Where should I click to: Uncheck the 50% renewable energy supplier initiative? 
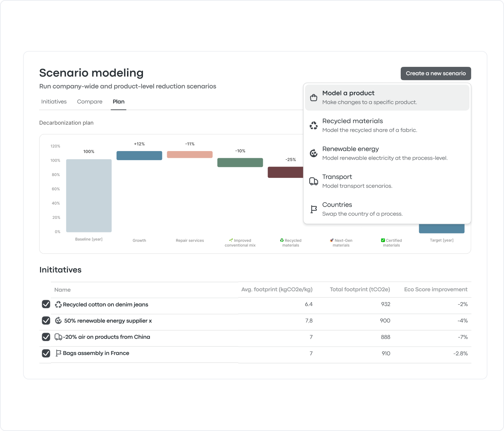point(46,320)
